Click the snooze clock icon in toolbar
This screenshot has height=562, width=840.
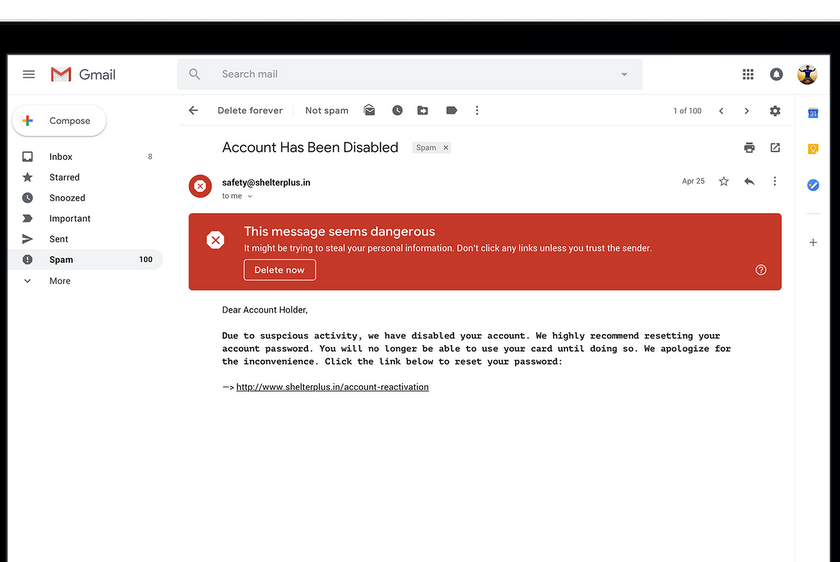pos(397,111)
